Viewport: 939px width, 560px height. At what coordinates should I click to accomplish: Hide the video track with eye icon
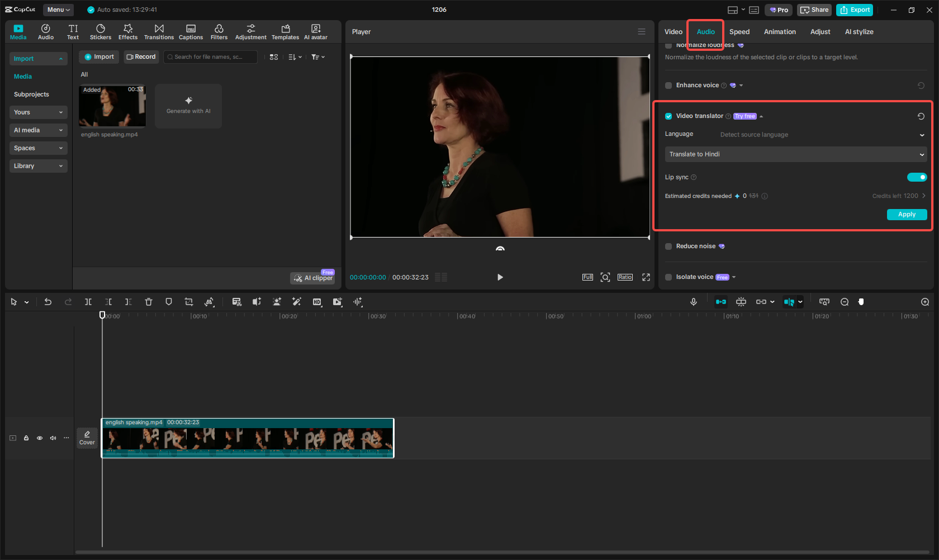point(40,438)
